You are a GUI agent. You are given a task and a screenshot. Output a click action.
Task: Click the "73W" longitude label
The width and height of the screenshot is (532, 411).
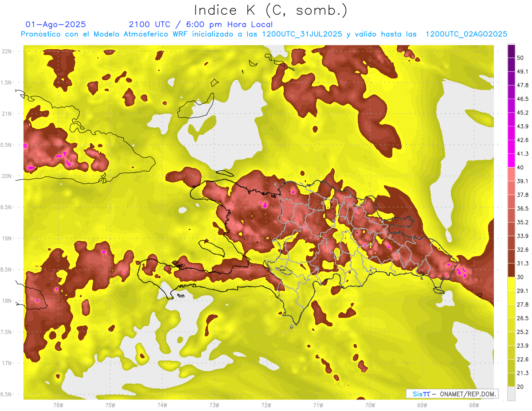coord(214,404)
